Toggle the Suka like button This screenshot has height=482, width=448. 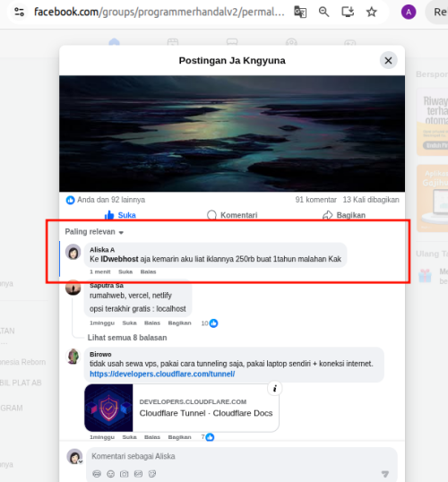[120, 215]
